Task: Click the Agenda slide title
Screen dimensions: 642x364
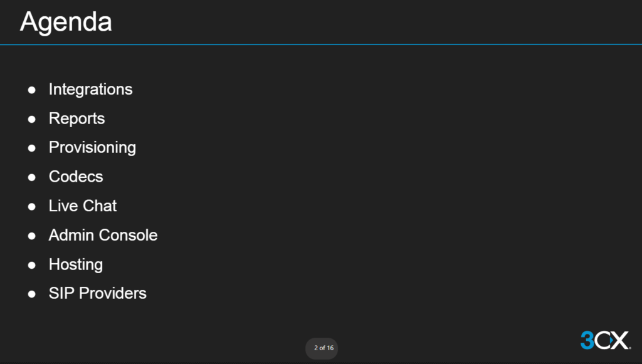Action: click(66, 22)
